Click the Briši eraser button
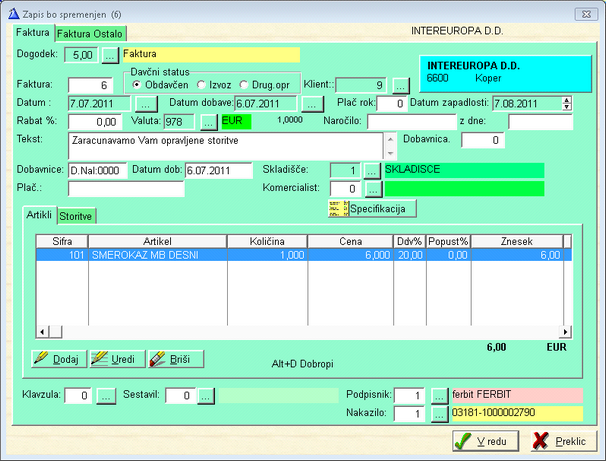This screenshot has height=461, width=606. 176,359
